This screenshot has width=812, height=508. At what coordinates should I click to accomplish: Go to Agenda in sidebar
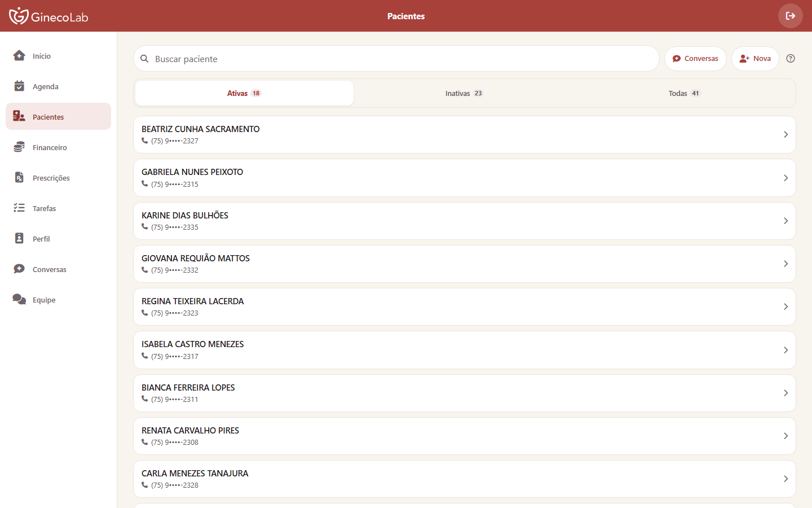point(58,86)
